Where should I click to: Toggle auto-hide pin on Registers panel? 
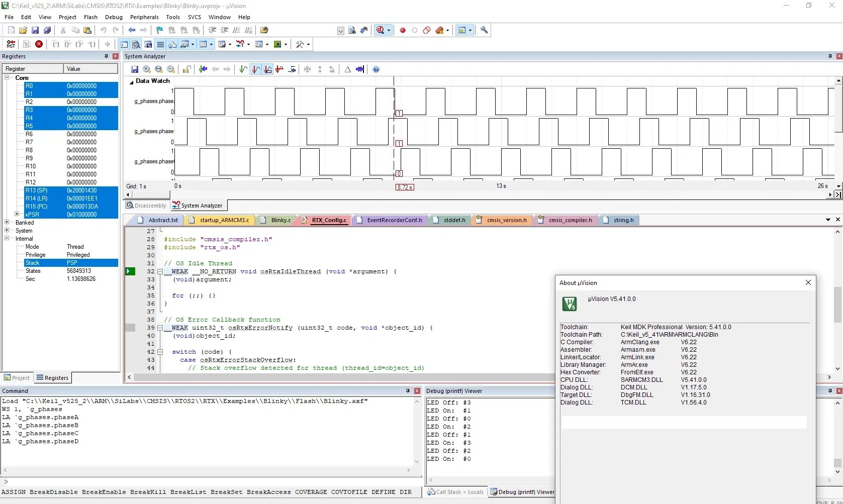[x=106, y=56]
